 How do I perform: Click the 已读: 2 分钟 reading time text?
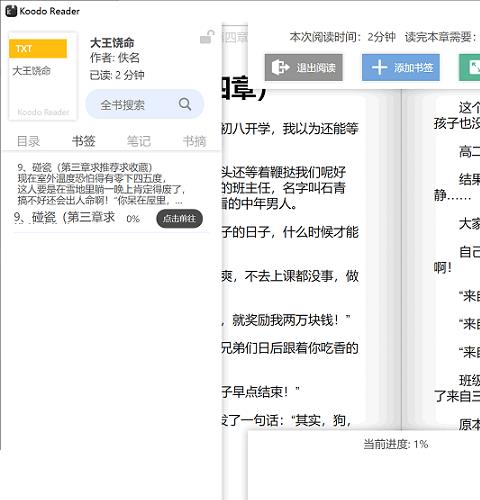pos(117,75)
